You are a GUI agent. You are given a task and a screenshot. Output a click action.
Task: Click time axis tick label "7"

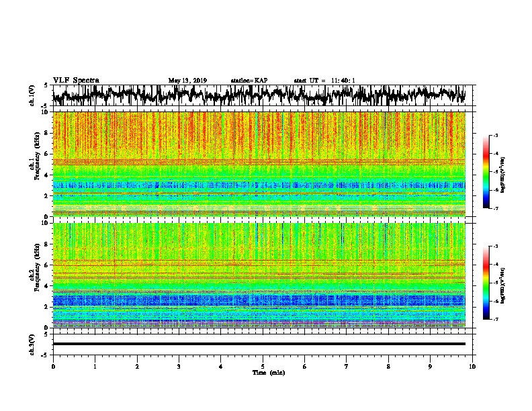(x=347, y=367)
